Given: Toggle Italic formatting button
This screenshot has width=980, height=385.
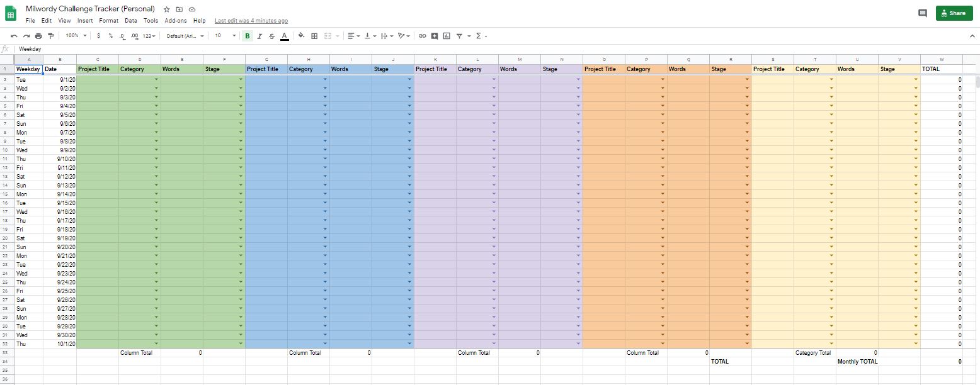Looking at the screenshot, I should click(x=259, y=36).
